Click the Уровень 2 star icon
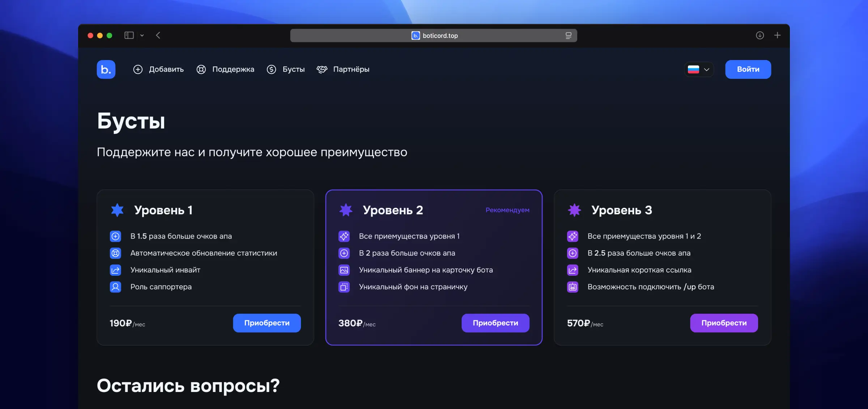This screenshot has width=868, height=409. click(346, 210)
